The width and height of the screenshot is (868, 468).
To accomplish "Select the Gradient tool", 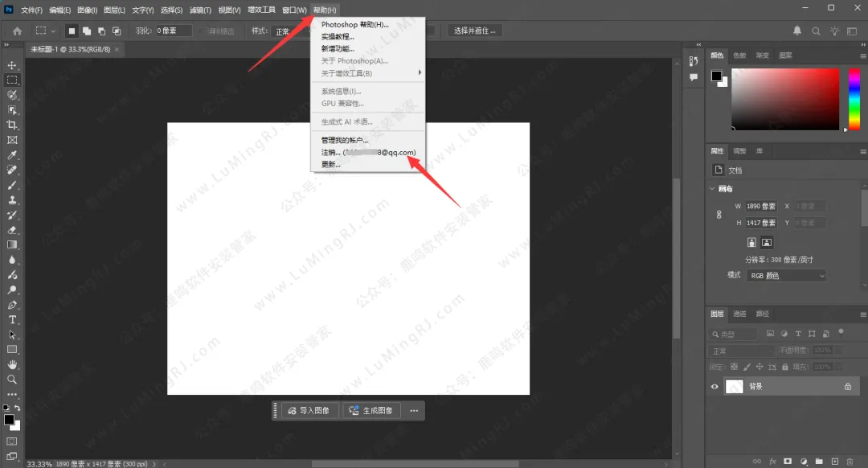I will pos(12,244).
